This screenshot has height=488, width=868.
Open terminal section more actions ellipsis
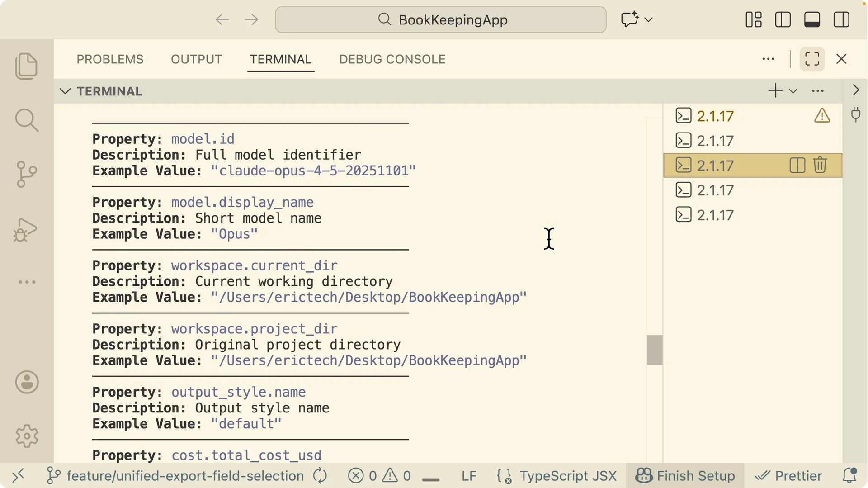click(818, 91)
